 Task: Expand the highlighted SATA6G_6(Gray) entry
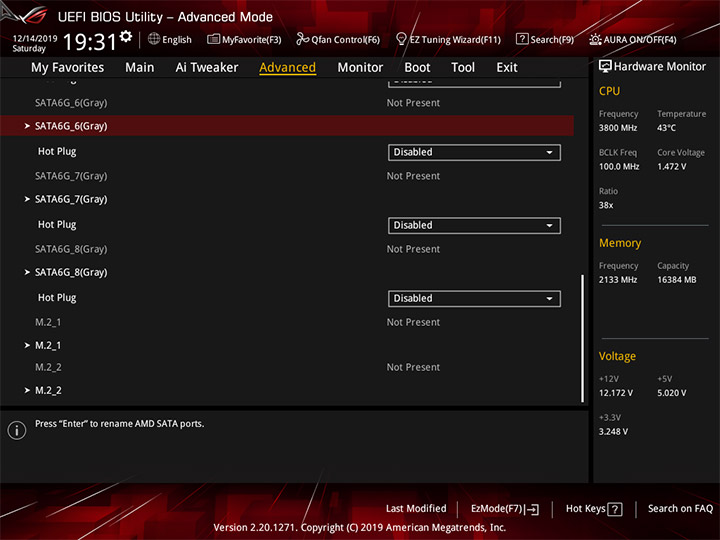pos(287,126)
